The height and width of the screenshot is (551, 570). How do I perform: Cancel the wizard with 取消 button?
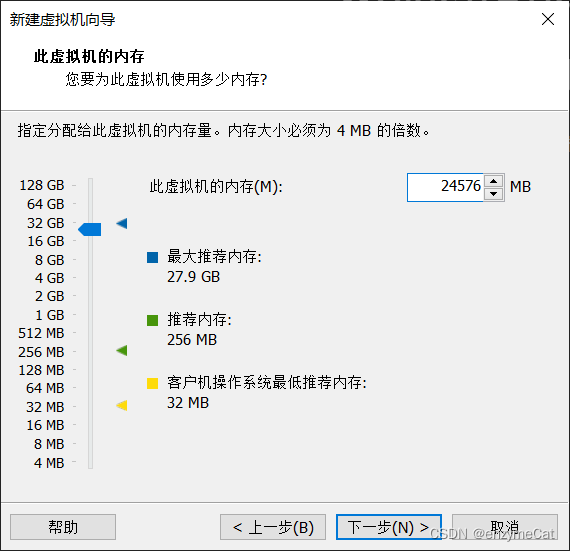(x=505, y=527)
